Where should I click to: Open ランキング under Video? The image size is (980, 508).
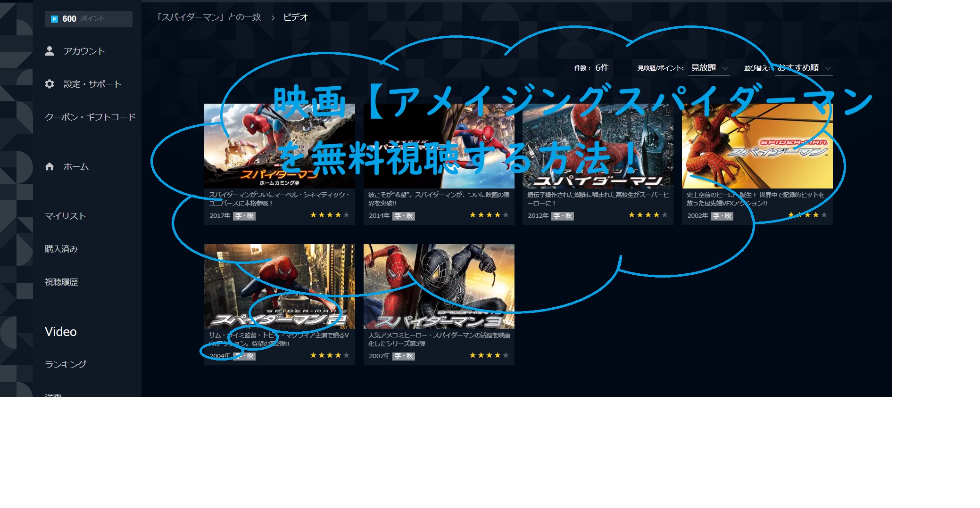click(66, 364)
